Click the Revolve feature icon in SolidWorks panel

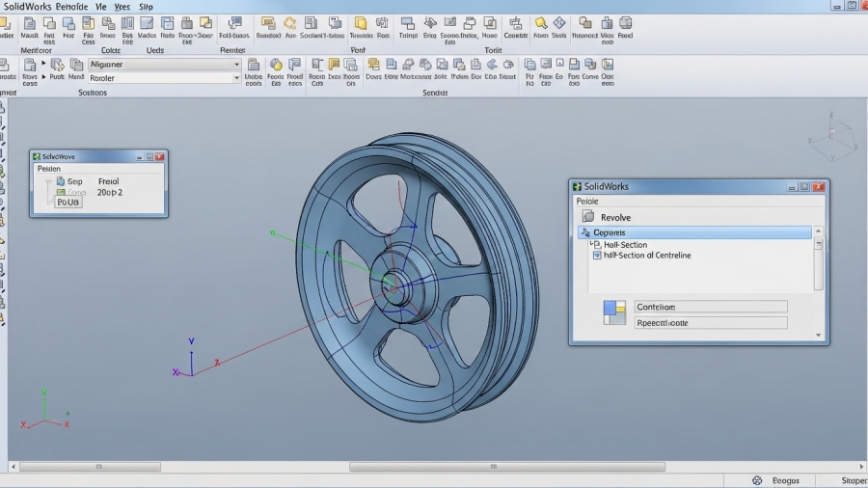[587, 217]
